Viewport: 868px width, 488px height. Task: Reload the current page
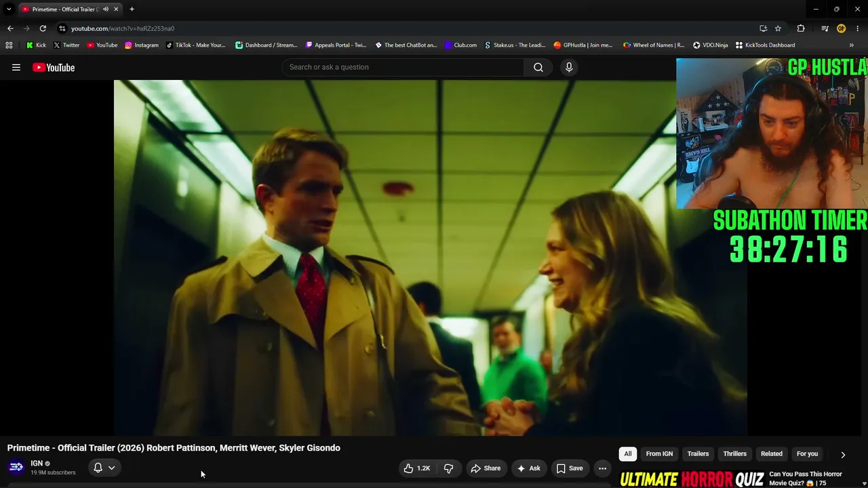point(43,28)
